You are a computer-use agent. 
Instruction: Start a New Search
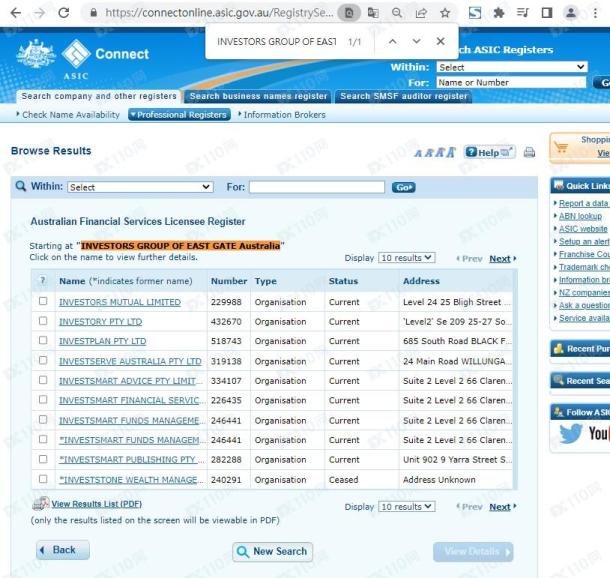tap(272, 552)
